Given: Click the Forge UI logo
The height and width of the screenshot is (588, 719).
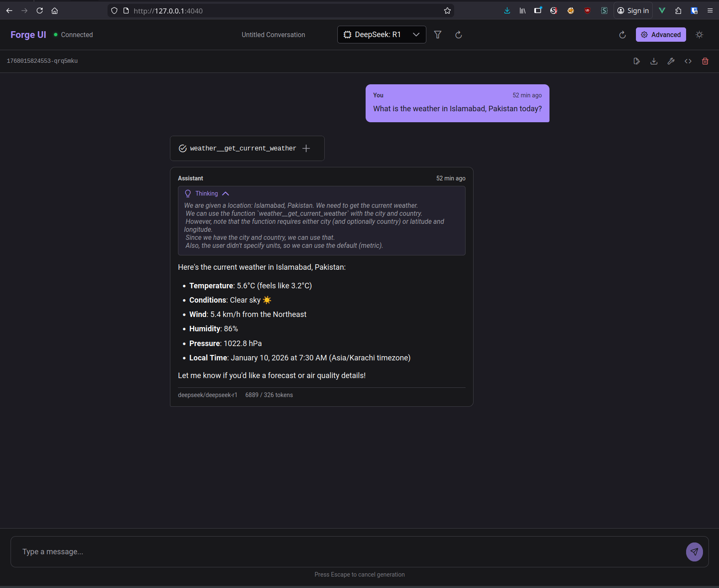Looking at the screenshot, I should (28, 35).
